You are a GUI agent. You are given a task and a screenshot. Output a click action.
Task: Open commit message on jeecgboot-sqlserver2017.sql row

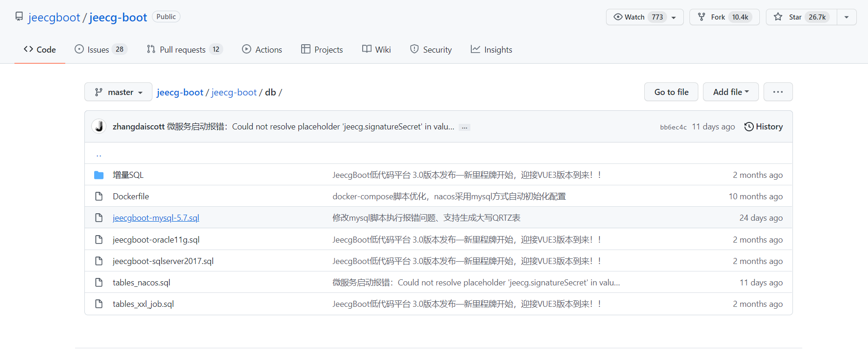click(x=467, y=261)
